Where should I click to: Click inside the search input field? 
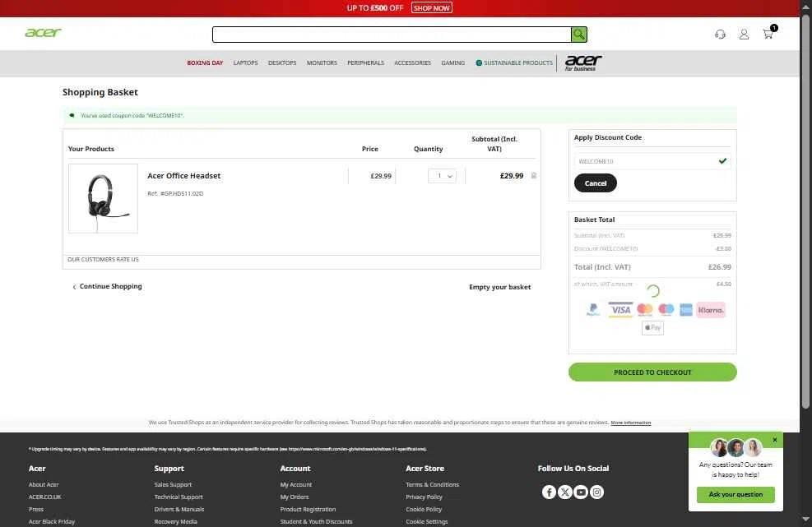tap(392, 35)
